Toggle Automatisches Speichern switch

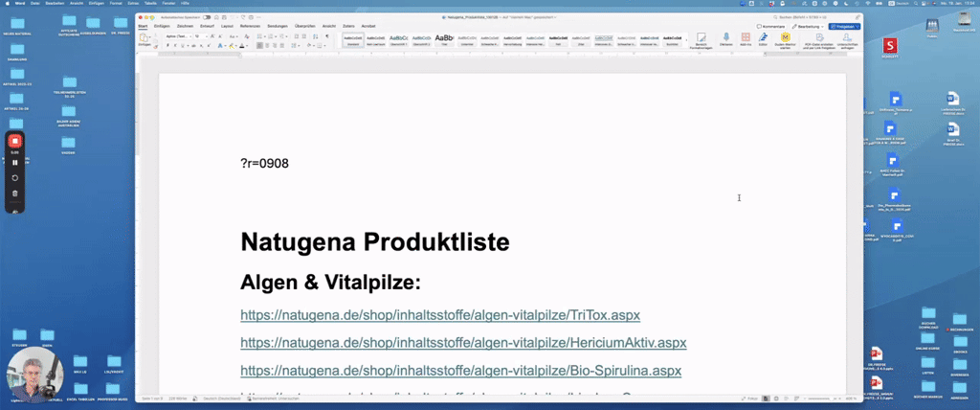pyautogui.click(x=207, y=17)
